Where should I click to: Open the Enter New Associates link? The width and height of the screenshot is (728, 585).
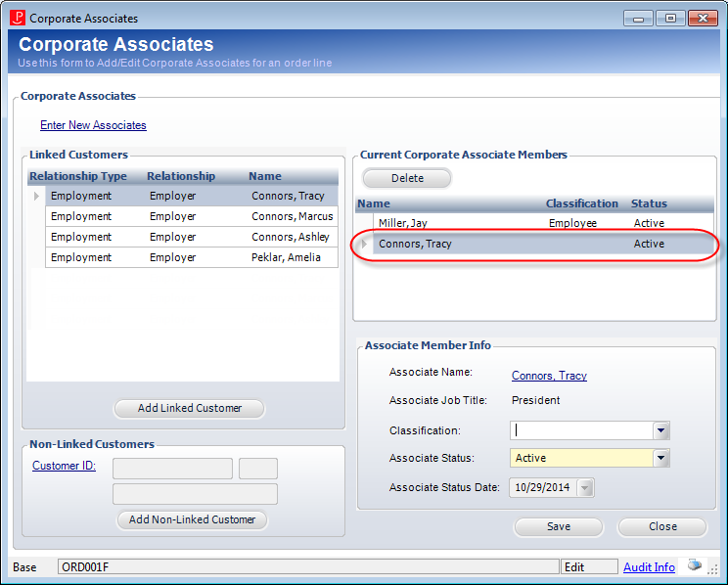pos(93,125)
